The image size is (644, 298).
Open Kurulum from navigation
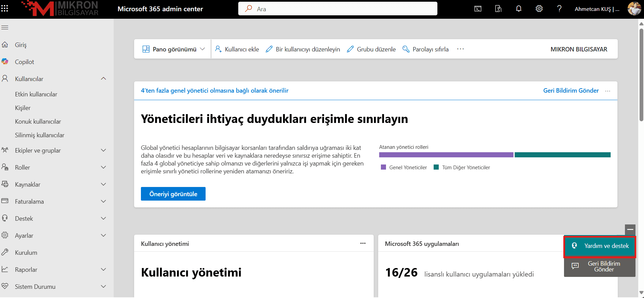[26, 252]
